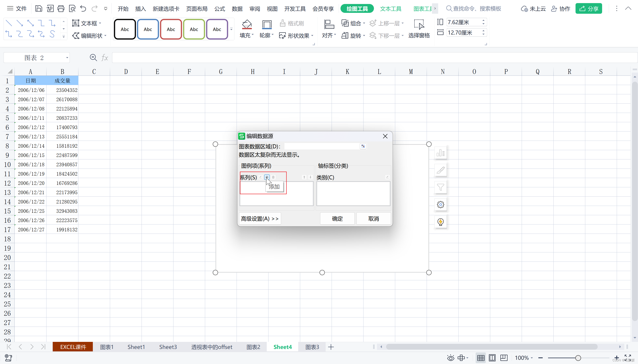Click the lightbulb quick tips button
Screen dimensions: 638x364
(440, 222)
